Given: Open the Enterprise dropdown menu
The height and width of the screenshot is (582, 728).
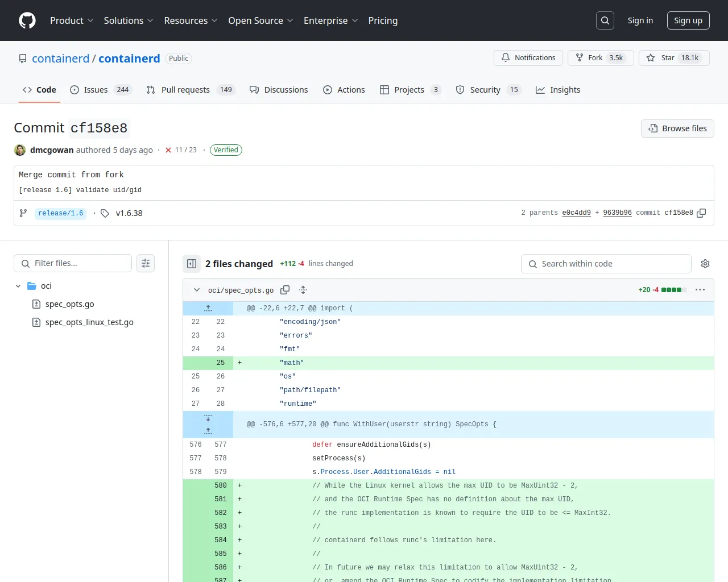Looking at the screenshot, I should 330,20.
